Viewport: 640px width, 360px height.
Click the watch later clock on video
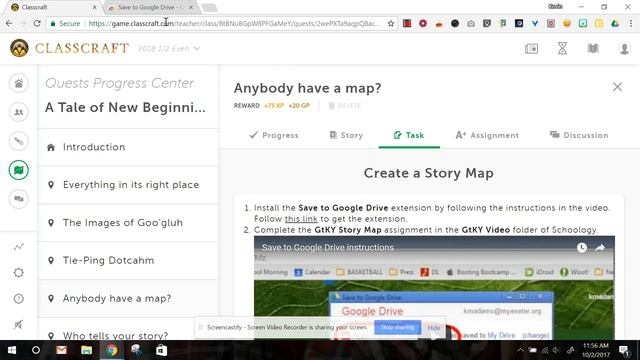click(x=582, y=247)
